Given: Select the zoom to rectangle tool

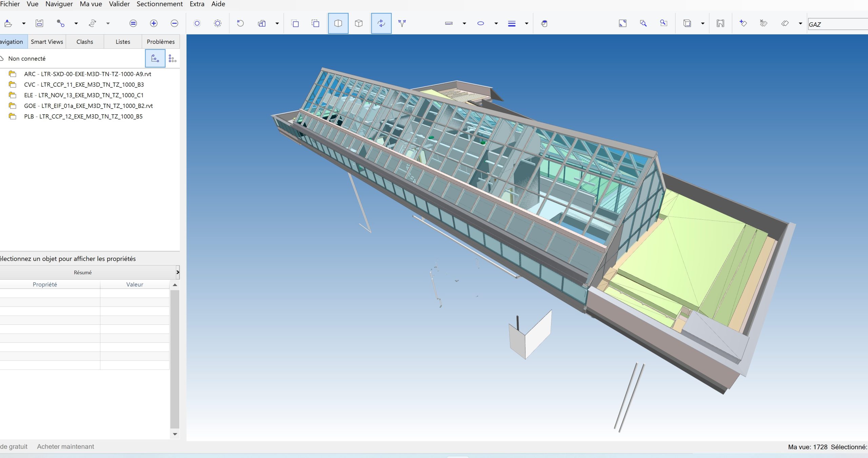Looking at the screenshot, I should click(x=664, y=23).
